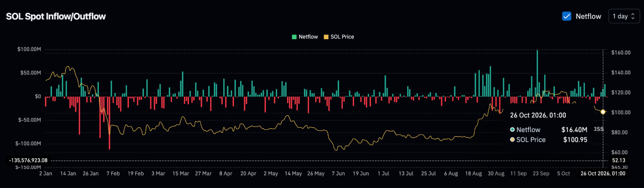Click the $80.00 right axis label
644x188 pixels.
tap(619, 132)
